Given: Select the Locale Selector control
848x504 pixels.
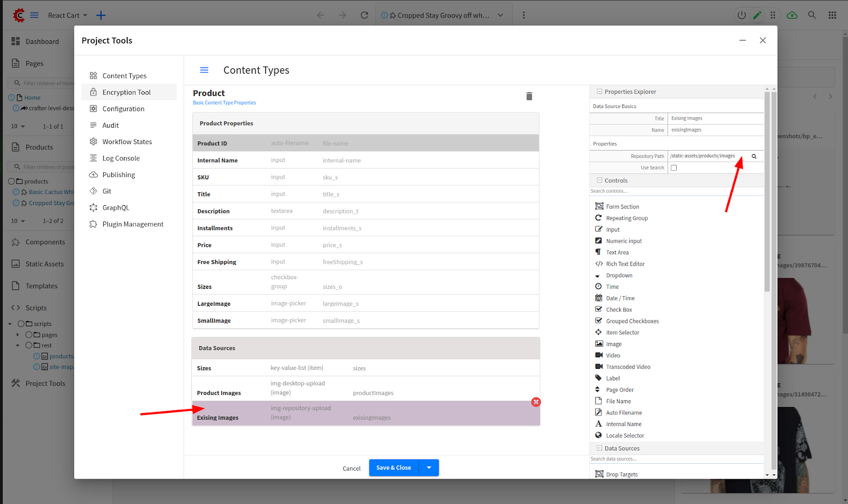Looking at the screenshot, I should click(x=625, y=436).
